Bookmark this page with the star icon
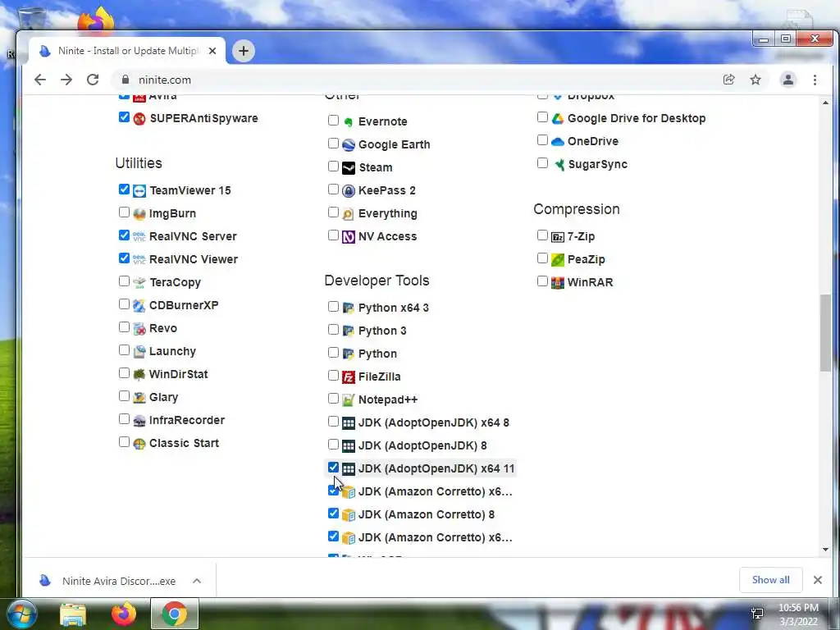Screen dimensions: 840x630 click(x=756, y=80)
